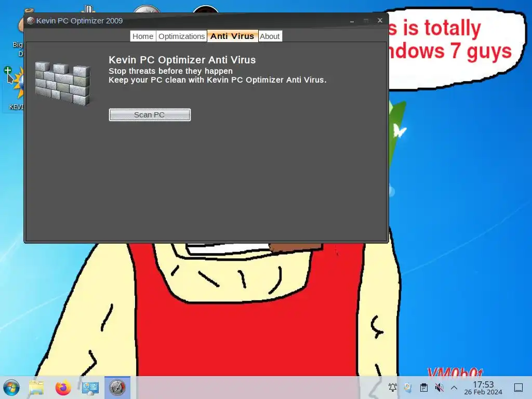Open the system settings icon in taskbar

click(x=90, y=388)
